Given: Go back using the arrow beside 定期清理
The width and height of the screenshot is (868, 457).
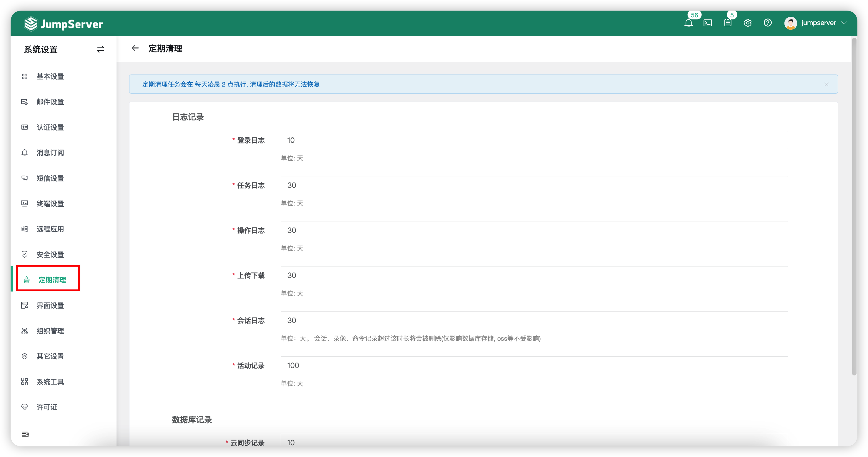Looking at the screenshot, I should [x=135, y=48].
